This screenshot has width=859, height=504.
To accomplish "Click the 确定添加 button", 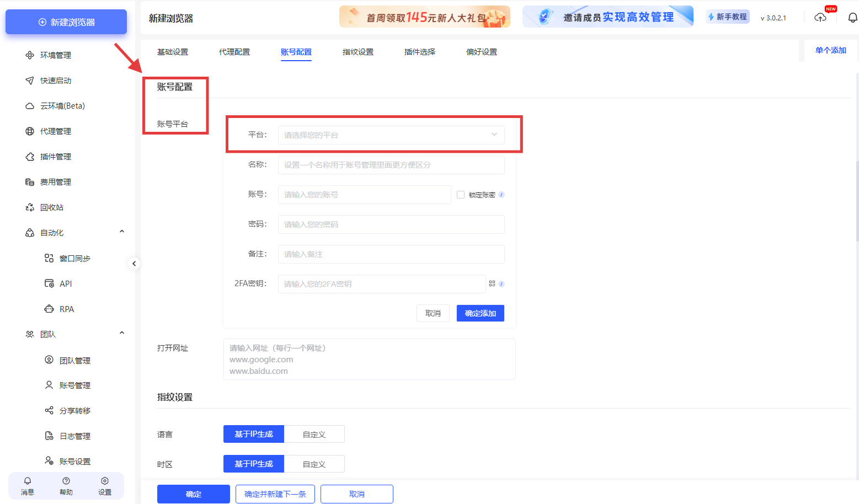I will [480, 313].
